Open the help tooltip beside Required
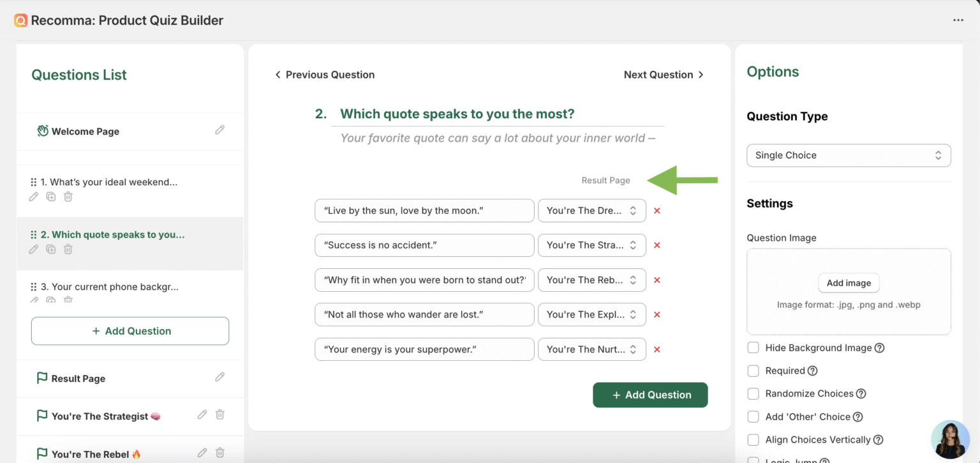Screen dimensions: 980x463 [x=813, y=370]
